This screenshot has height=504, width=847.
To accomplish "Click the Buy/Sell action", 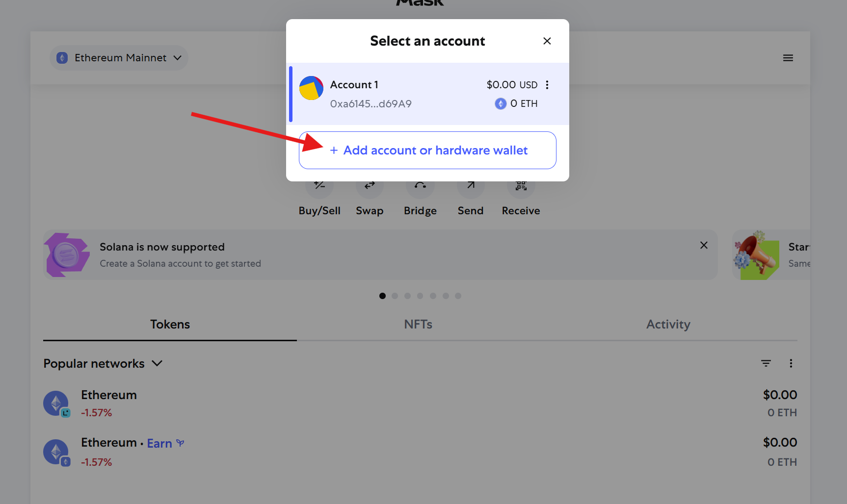I will 319,198.
